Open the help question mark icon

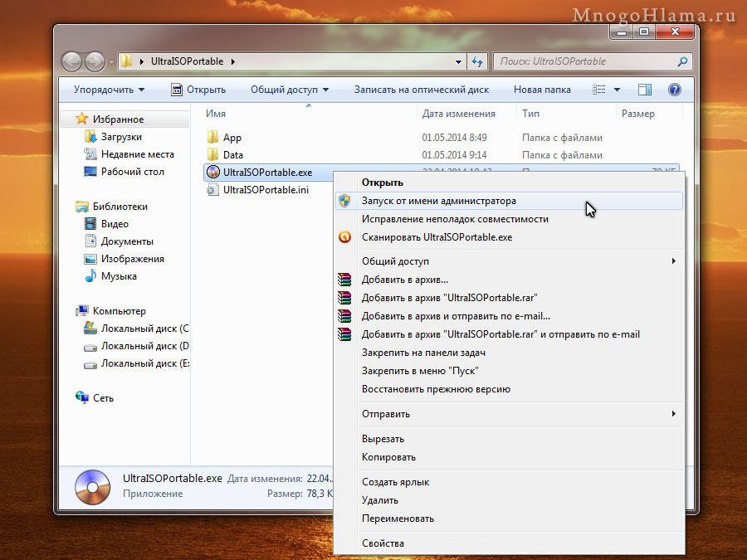(x=675, y=90)
